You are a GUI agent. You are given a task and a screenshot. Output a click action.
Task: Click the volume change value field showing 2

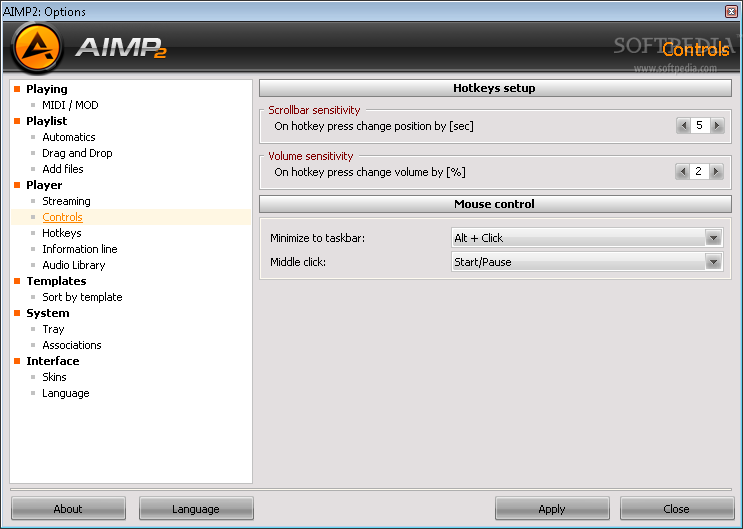[699, 171]
